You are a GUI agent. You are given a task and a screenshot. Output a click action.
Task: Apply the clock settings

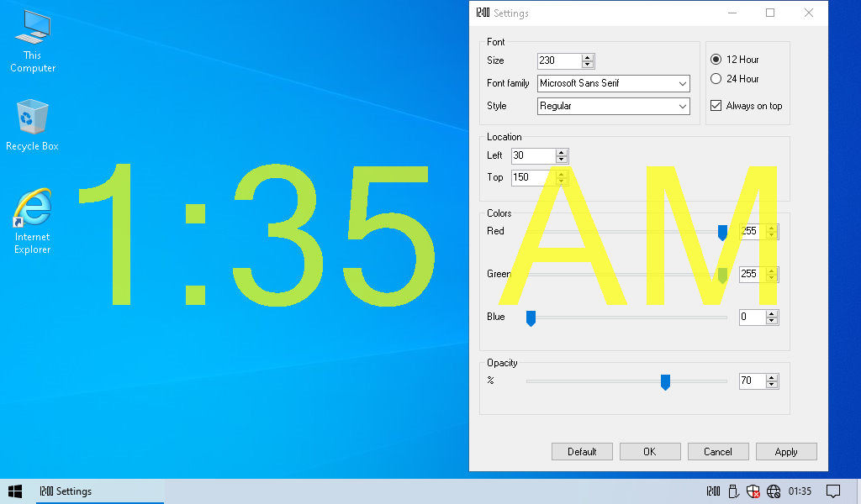pyautogui.click(x=786, y=451)
